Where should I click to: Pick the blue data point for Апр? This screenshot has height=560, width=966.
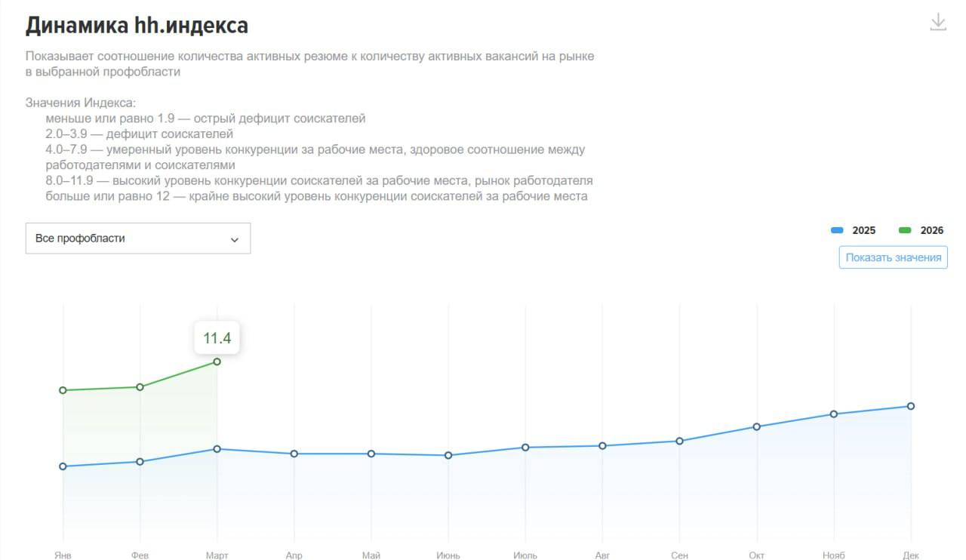(x=294, y=454)
